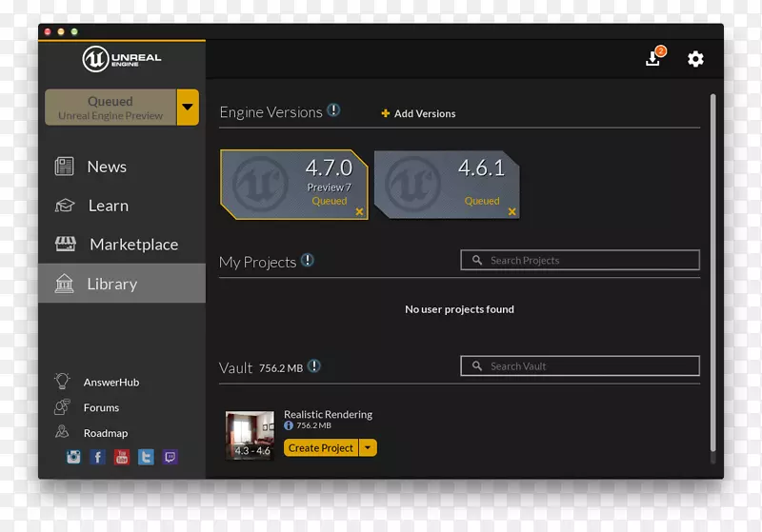Open the settings gear
The image size is (762, 532).
695,59
